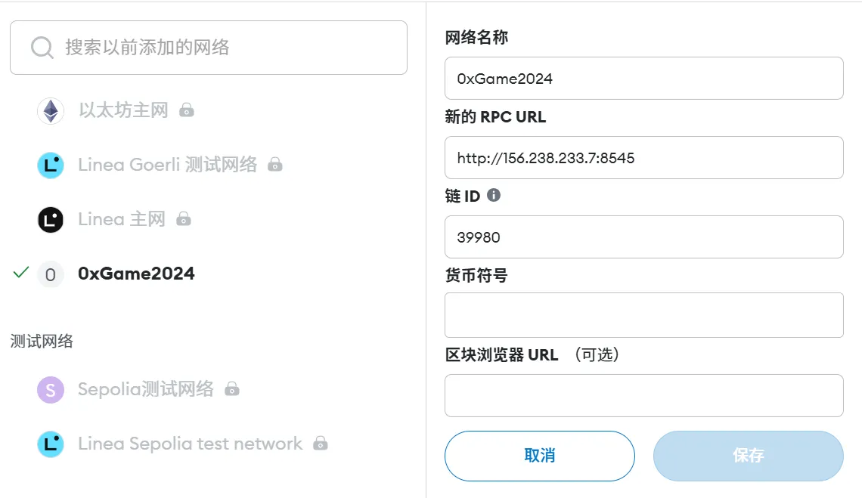Click the 货币符号 currency symbol field
Image resolution: width=868 pixels, height=498 pixels.
pos(643,315)
